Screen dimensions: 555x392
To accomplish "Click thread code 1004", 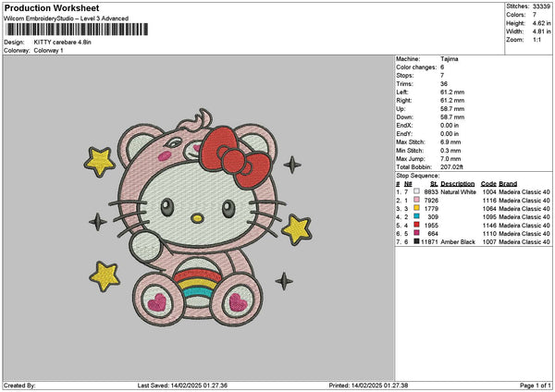I will [x=489, y=192].
